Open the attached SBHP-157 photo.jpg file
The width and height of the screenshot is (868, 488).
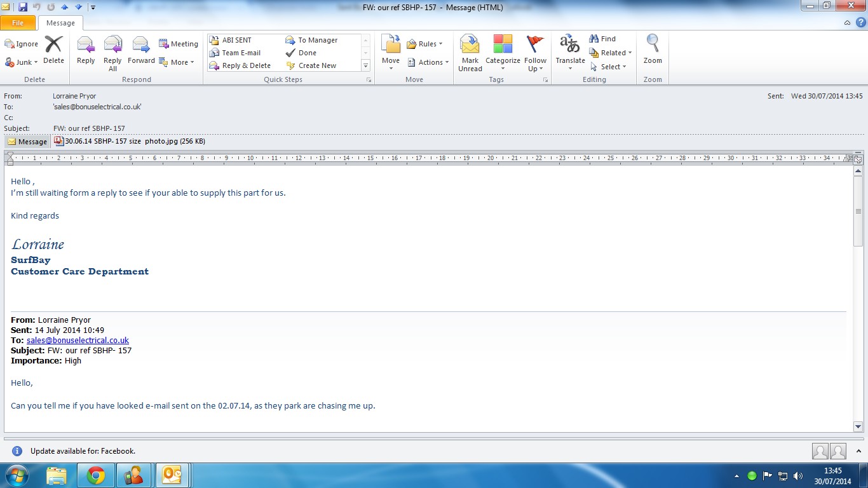pyautogui.click(x=130, y=142)
